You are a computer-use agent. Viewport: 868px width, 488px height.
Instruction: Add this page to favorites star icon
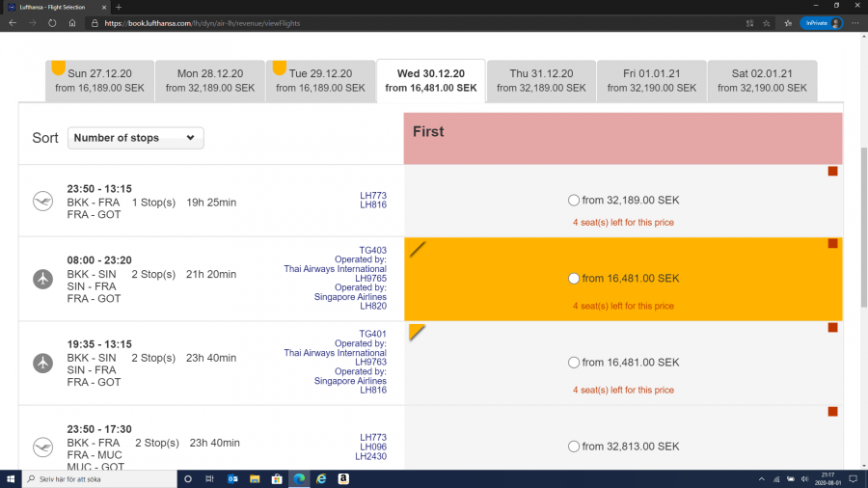tap(766, 23)
